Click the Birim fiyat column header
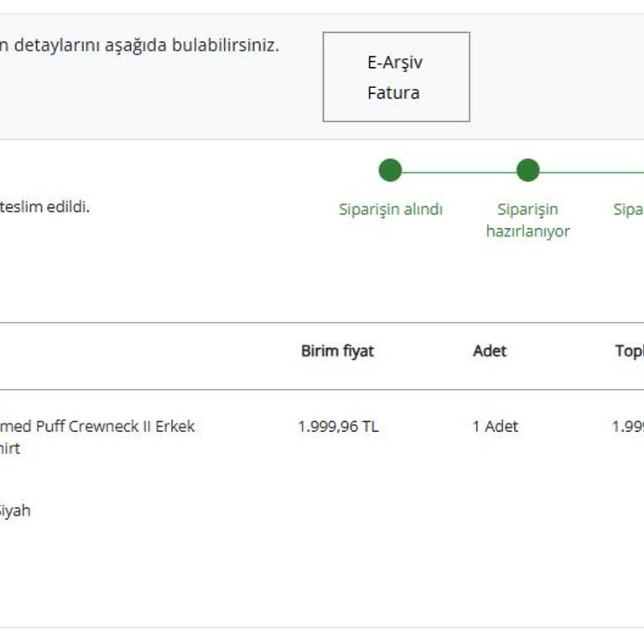The image size is (644, 644). coord(337,351)
